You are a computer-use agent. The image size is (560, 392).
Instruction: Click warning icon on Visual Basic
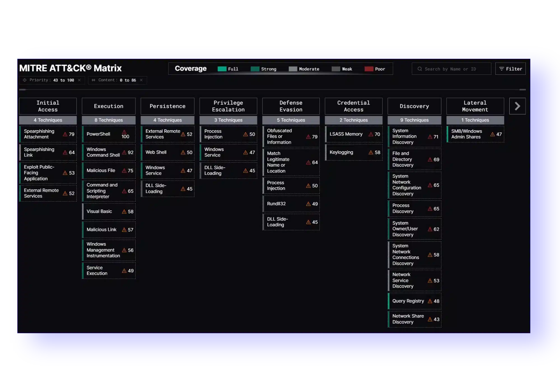coord(124,211)
